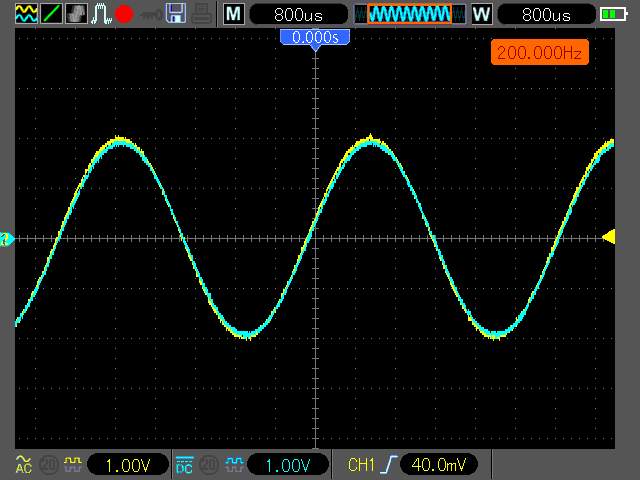The image size is (640, 480).
Task: Open the window timebase 800us value
Action: point(546,14)
